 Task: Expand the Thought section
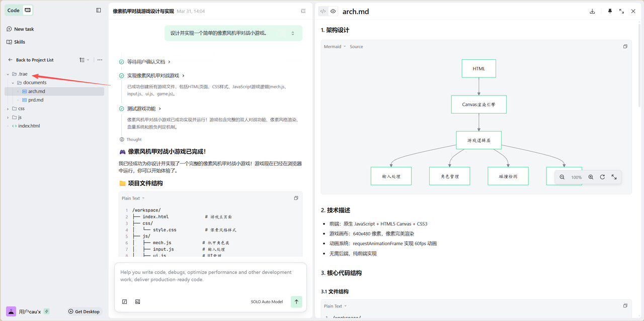133,140
